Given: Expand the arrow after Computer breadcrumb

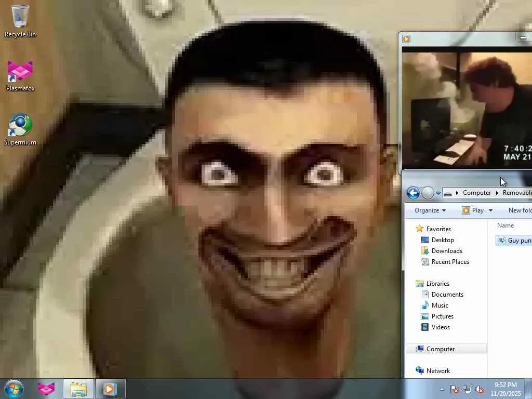Looking at the screenshot, I should pos(497,193).
